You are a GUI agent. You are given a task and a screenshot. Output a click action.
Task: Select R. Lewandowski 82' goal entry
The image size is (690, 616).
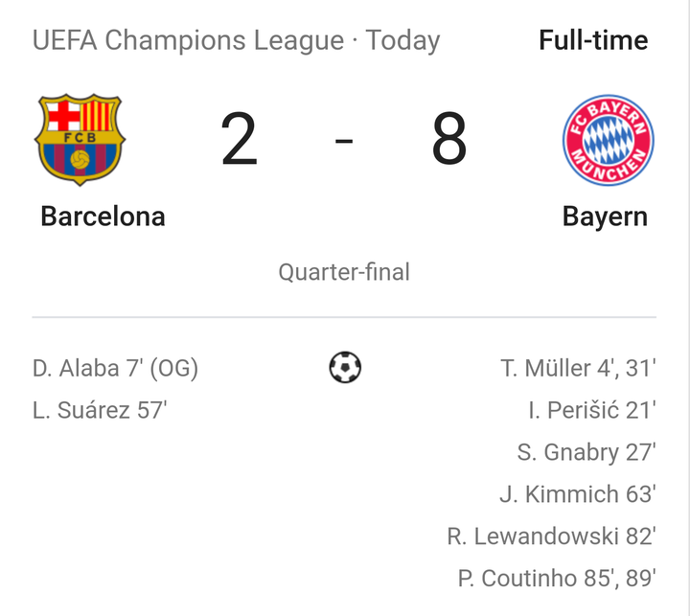pyautogui.click(x=551, y=536)
